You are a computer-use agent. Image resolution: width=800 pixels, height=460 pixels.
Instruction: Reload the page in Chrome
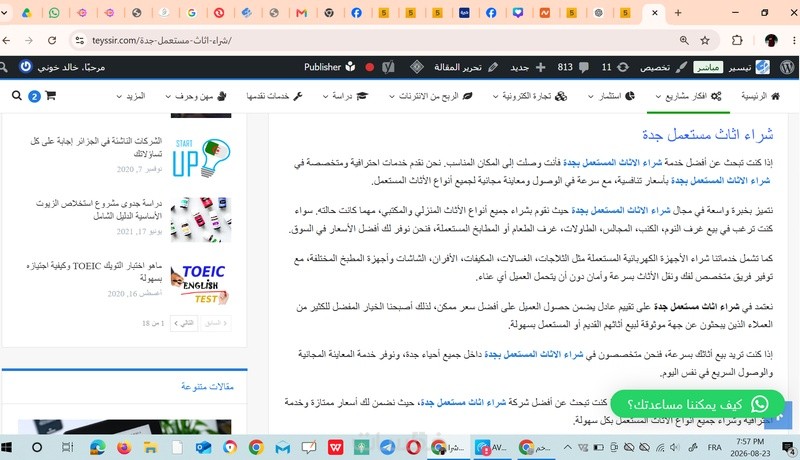point(52,40)
